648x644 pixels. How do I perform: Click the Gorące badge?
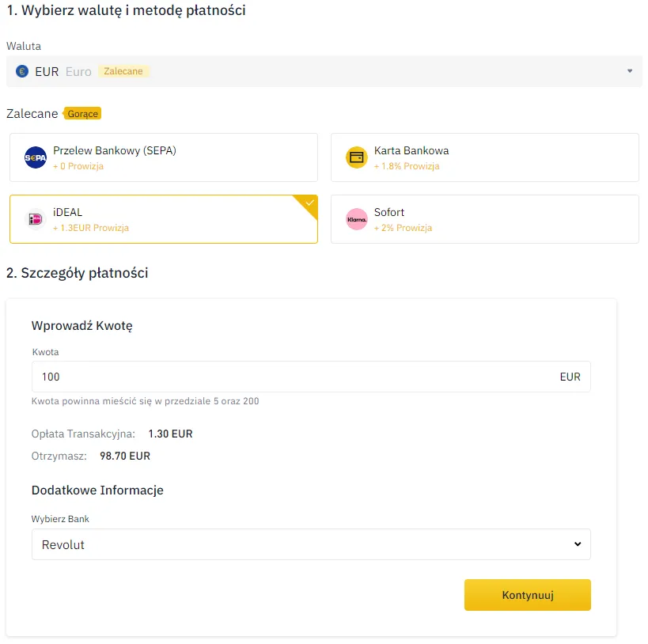coord(82,113)
